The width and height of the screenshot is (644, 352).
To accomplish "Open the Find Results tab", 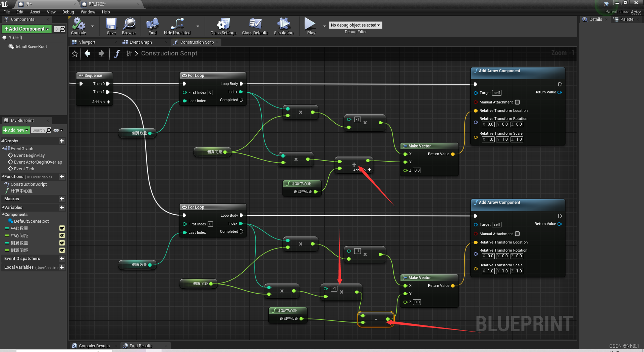I will click(141, 346).
